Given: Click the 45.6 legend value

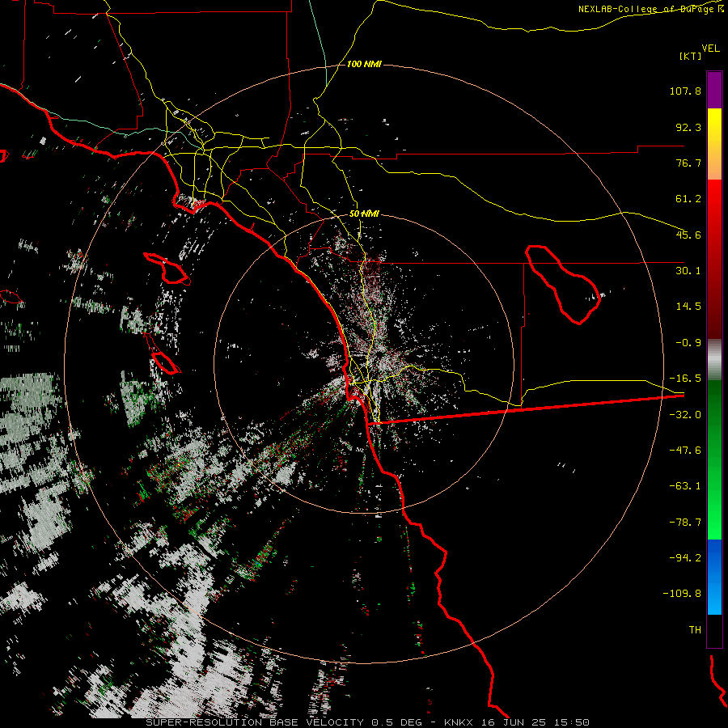Looking at the screenshot, I should click(x=688, y=235).
